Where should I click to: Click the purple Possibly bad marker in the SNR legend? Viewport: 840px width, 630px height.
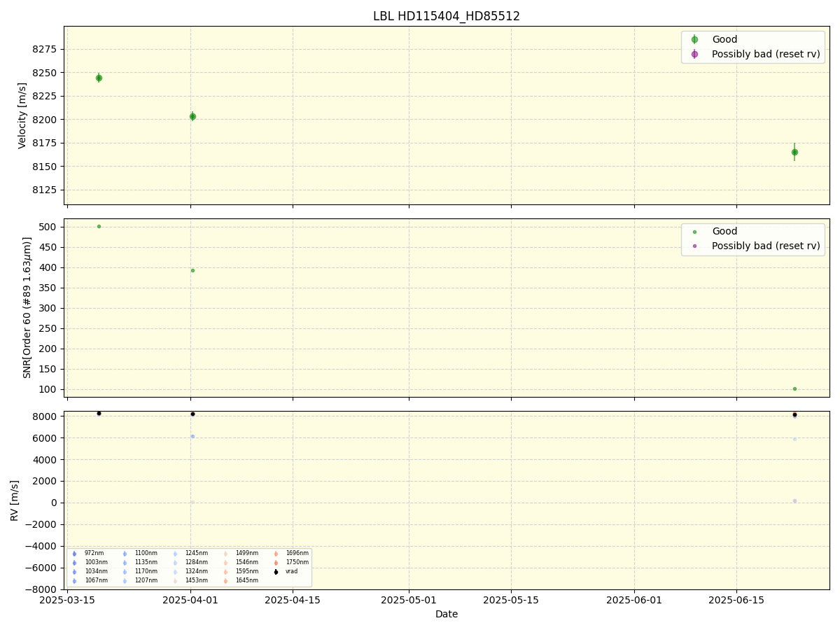point(694,246)
